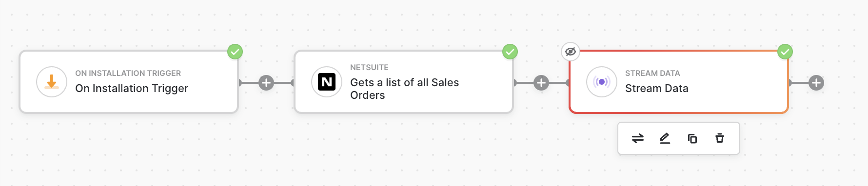Add step between NetSuite and Stream Data
This screenshot has width=868, height=186.
pos(541,83)
